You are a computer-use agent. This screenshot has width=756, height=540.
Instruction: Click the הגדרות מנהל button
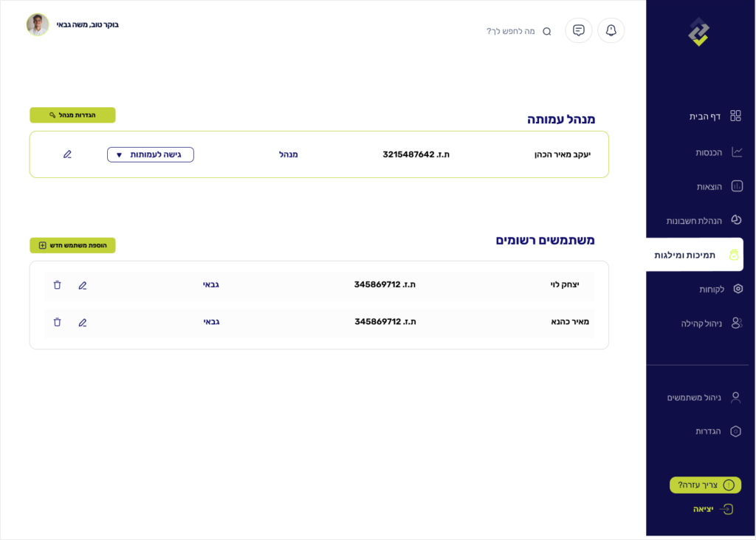[72, 115]
